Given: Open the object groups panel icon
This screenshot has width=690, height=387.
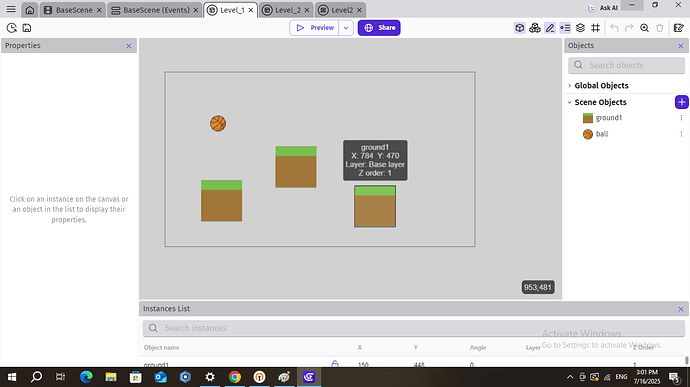Looking at the screenshot, I should tap(535, 28).
